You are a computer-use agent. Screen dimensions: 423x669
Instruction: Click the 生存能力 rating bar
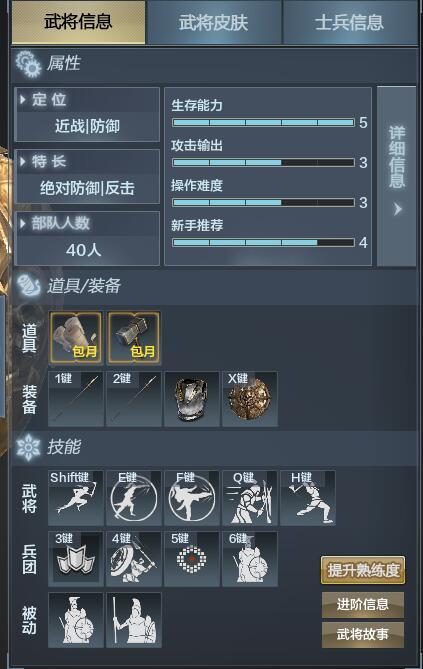tap(263, 122)
